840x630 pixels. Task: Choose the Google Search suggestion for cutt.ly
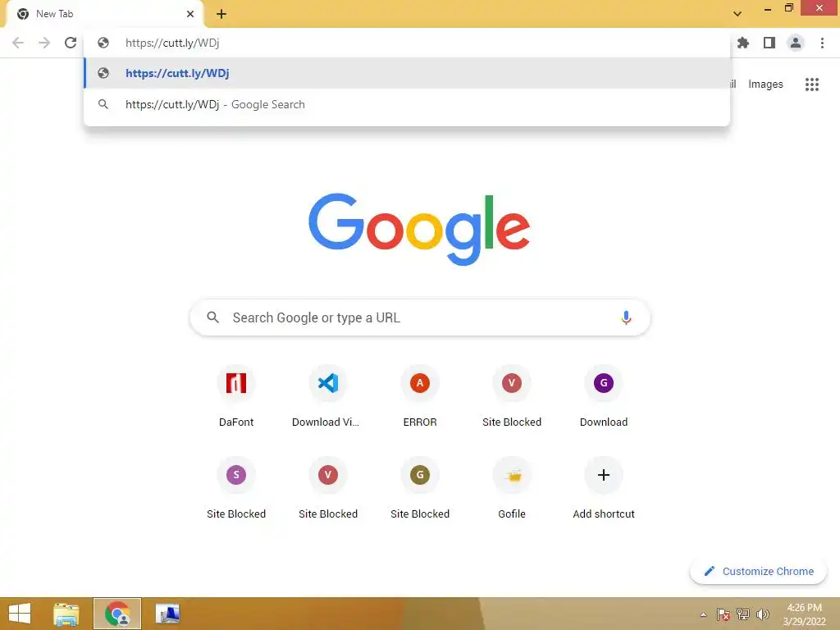[x=407, y=104]
